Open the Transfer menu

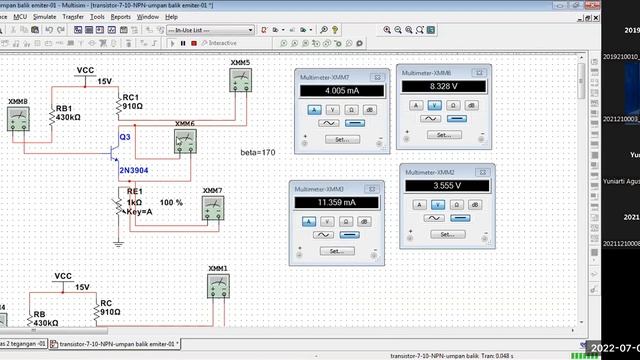pyautogui.click(x=73, y=17)
